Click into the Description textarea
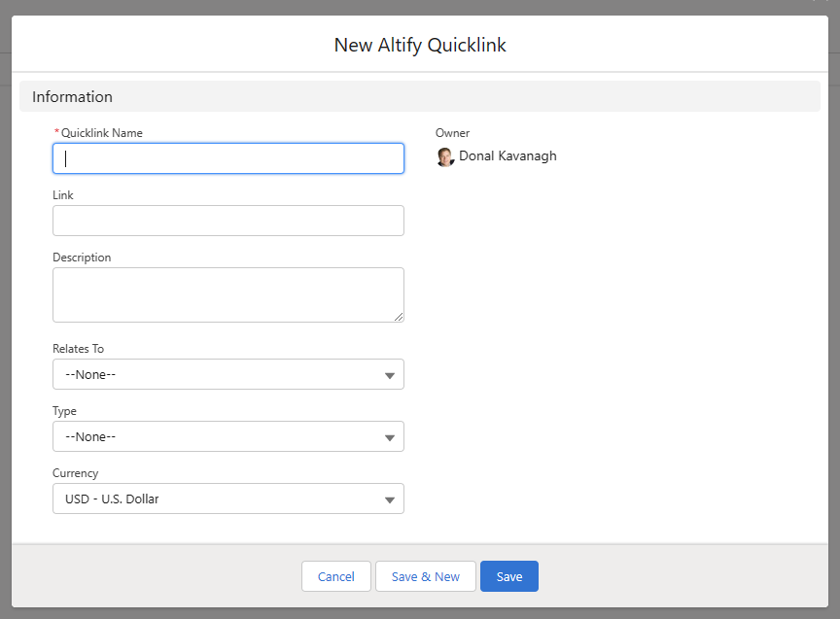840x619 pixels. pyautogui.click(x=228, y=295)
